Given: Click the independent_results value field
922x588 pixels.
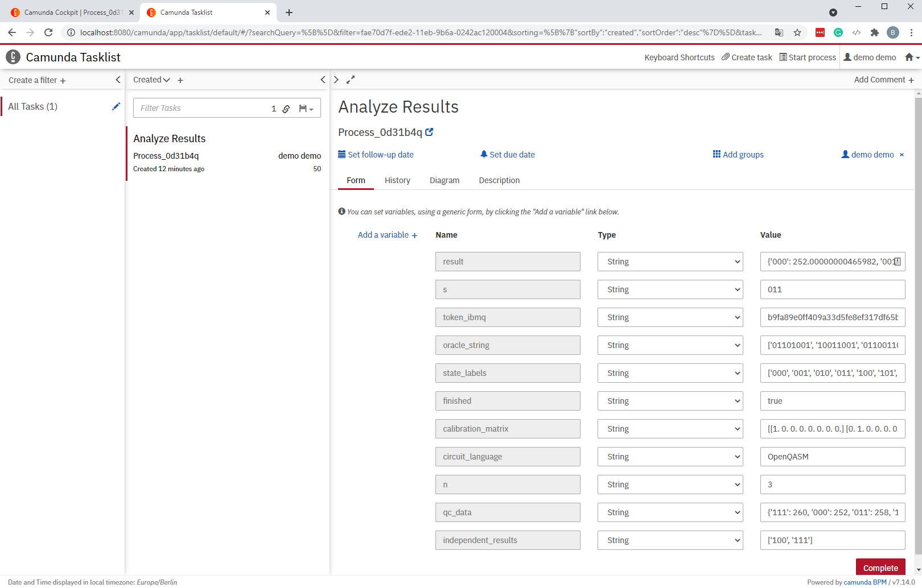Looking at the screenshot, I should pos(833,540).
